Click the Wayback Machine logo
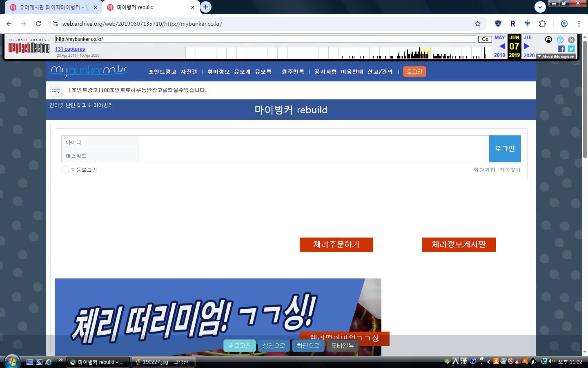The width and height of the screenshot is (588, 368). click(29, 48)
